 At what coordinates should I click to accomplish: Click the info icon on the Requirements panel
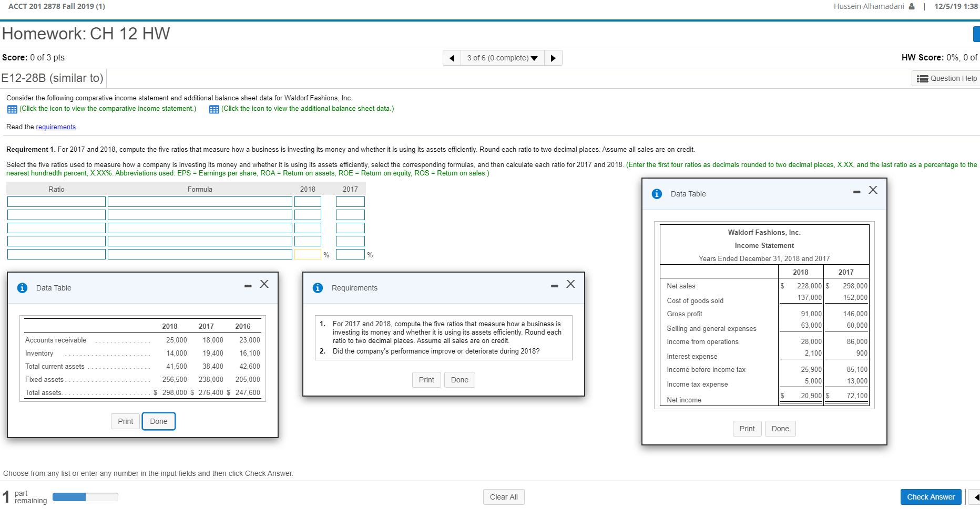(x=318, y=288)
